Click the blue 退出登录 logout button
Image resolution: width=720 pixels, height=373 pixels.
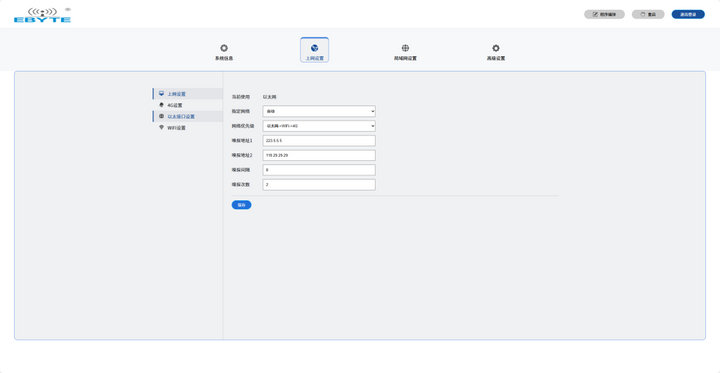tap(688, 14)
